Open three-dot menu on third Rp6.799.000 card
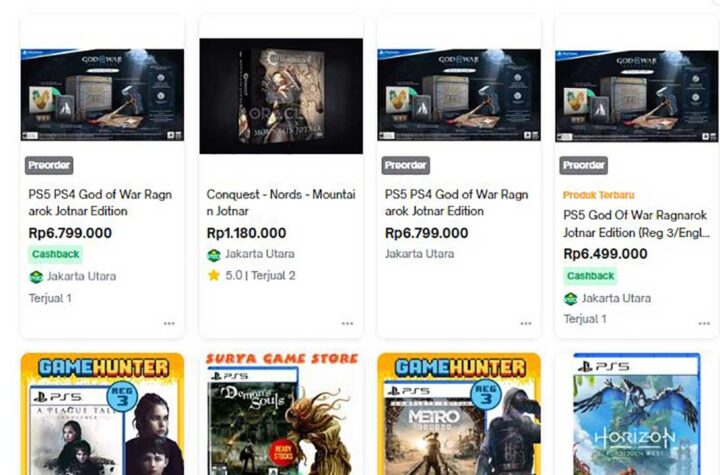The image size is (720, 475). [525, 323]
